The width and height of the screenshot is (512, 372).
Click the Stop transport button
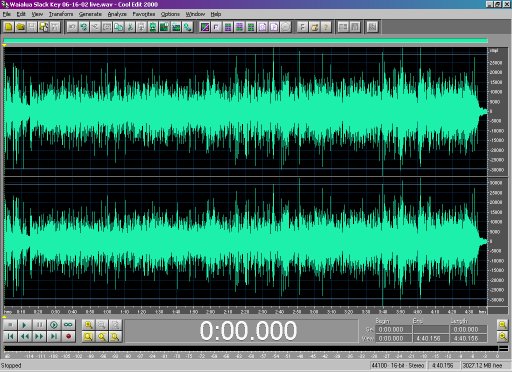10,324
